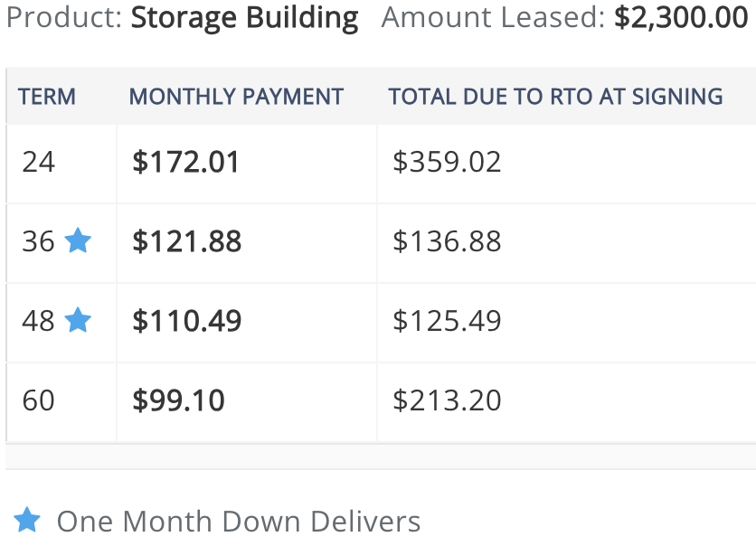Click the $121.88 monthly payment
756x546 pixels.
pos(186,241)
